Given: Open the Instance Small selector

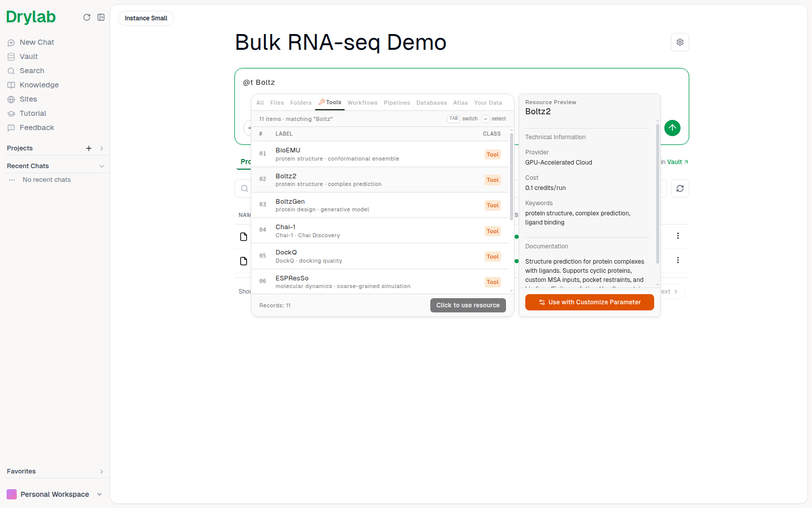Looking at the screenshot, I should pos(146,18).
